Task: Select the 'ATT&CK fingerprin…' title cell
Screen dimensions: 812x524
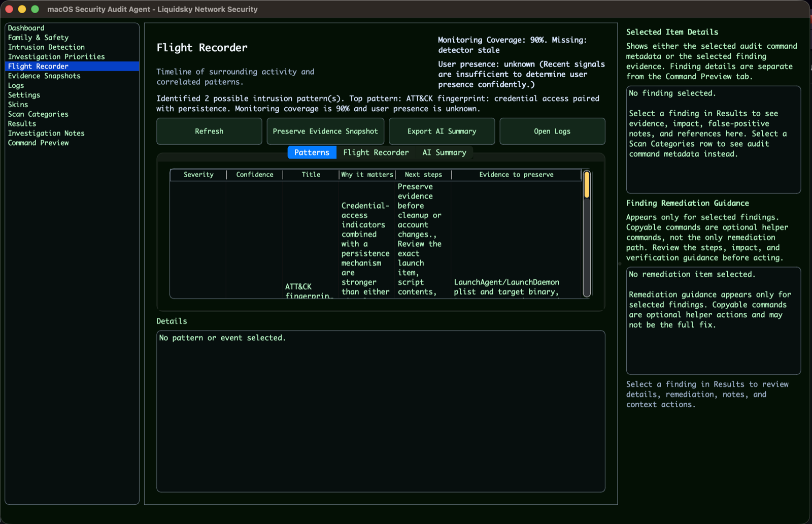Action: 309,291
